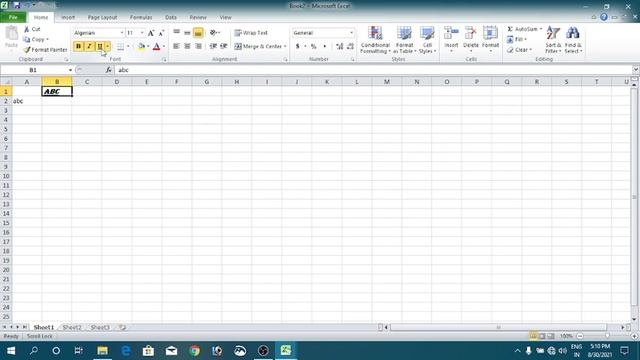
Task: Click the Increase Indent icon
Action: 224,47
